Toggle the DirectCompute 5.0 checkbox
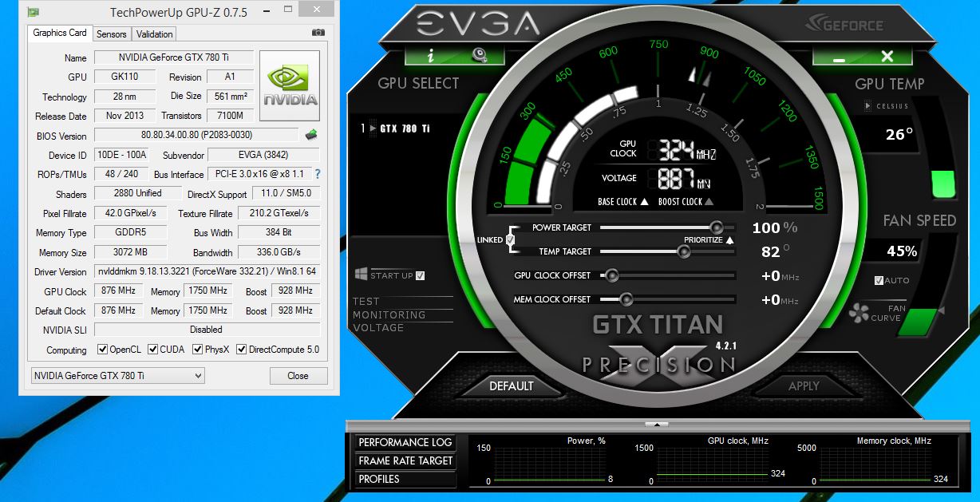 242,350
